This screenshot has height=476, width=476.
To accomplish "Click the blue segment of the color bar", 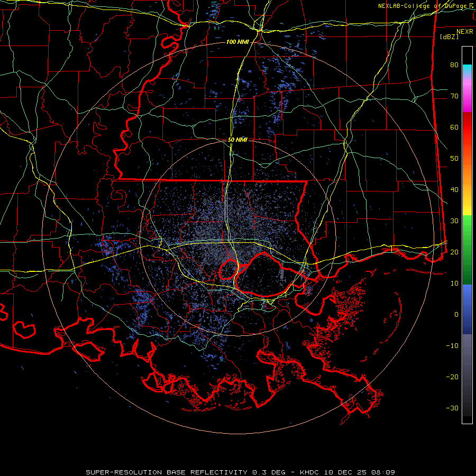I will coord(467,309).
